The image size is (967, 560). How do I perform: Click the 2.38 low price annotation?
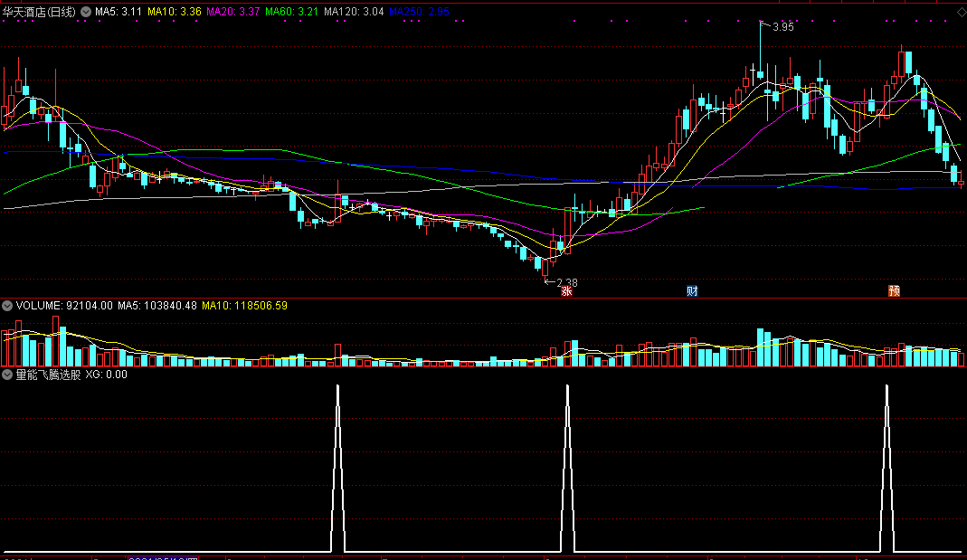tap(567, 282)
